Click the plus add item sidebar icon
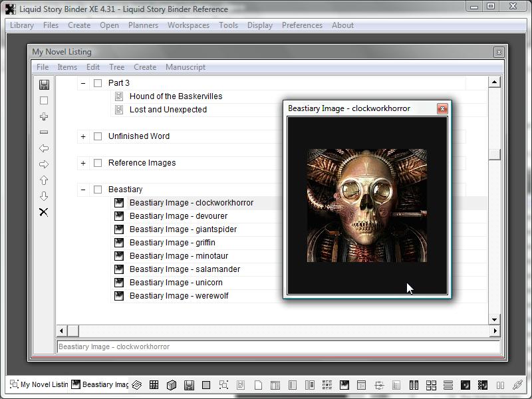This screenshot has height=399, width=532. (x=44, y=116)
